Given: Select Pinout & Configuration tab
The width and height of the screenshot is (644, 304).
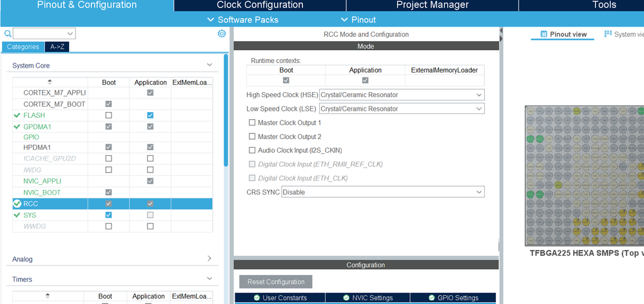Looking at the screenshot, I should click(87, 5).
